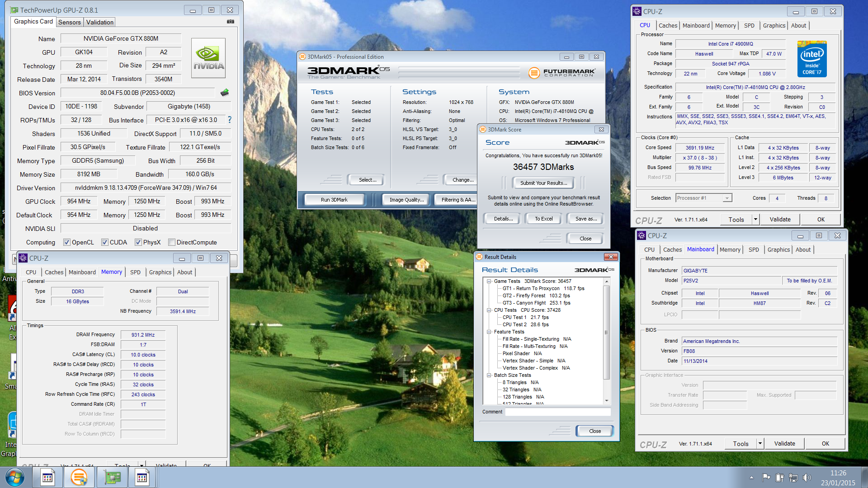
Task: Select the Pixel Shader N/A row
Action: point(522,353)
